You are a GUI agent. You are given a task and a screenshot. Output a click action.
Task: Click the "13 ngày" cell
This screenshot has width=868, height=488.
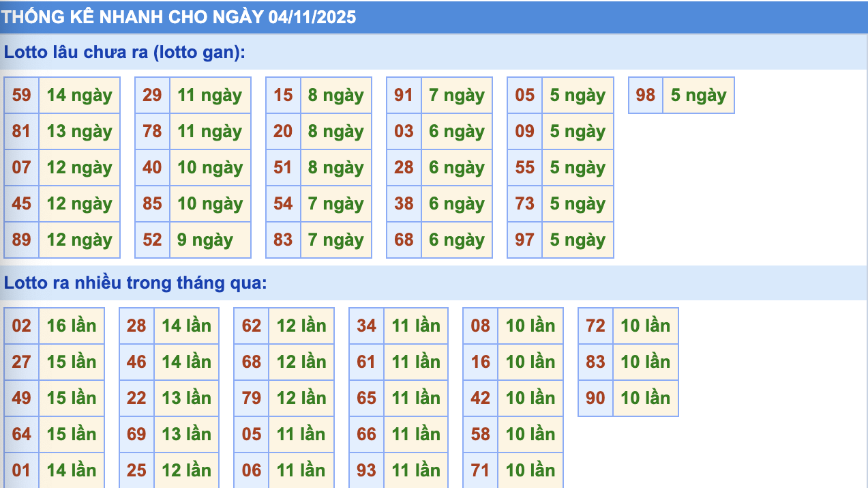click(x=79, y=131)
